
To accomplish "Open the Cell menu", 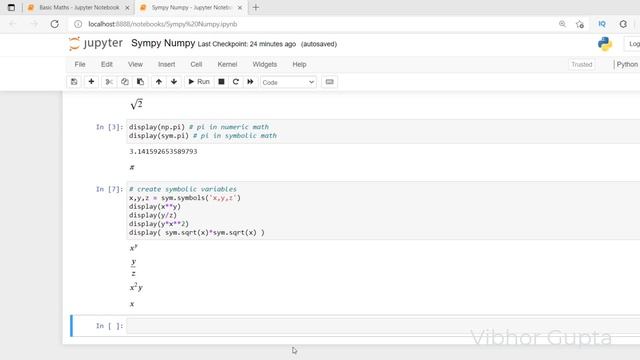I will click(x=196, y=64).
